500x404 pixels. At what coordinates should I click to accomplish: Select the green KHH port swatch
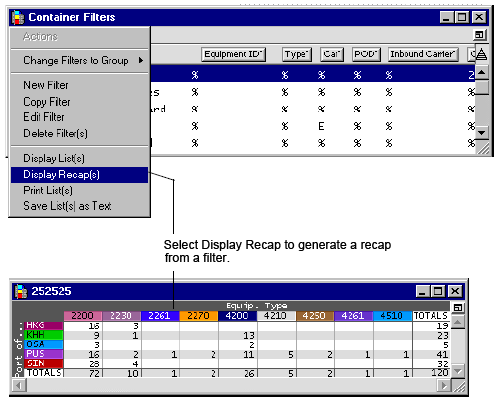(x=43, y=335)
